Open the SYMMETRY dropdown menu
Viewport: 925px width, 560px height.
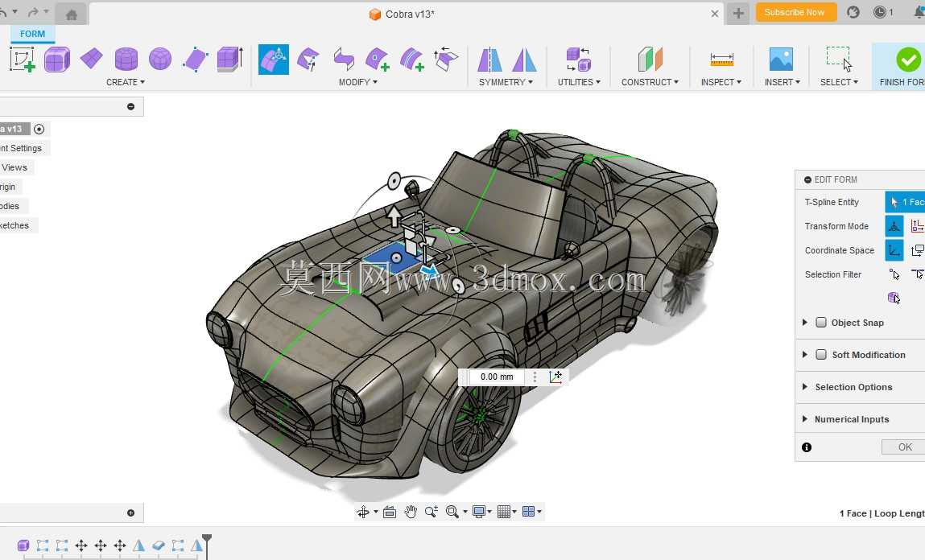506,82
